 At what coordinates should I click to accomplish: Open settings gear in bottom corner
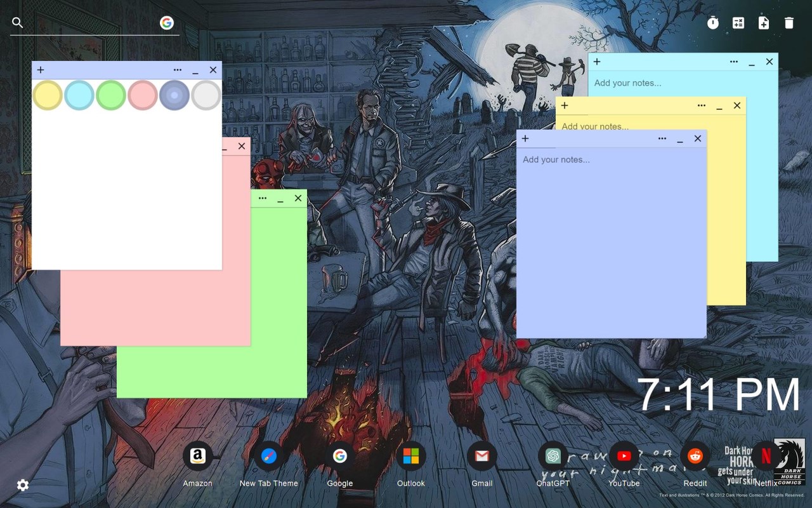[23, 485]
